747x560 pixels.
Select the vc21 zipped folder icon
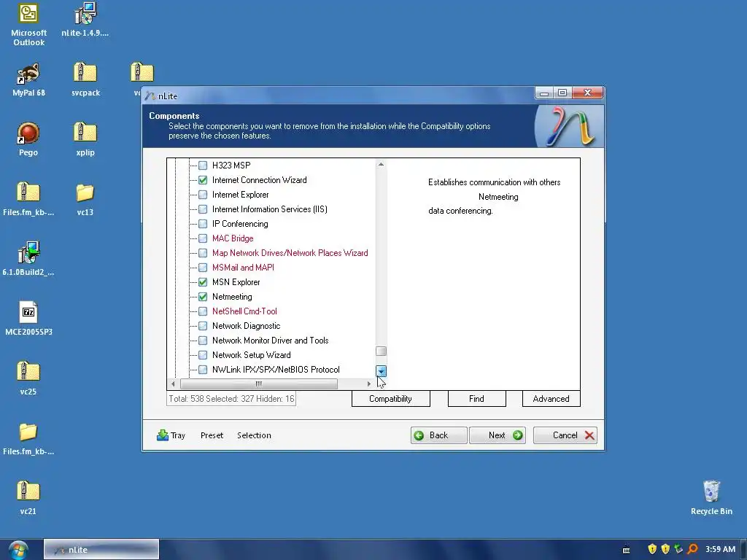pyautogui.click(x=28, y=498)
